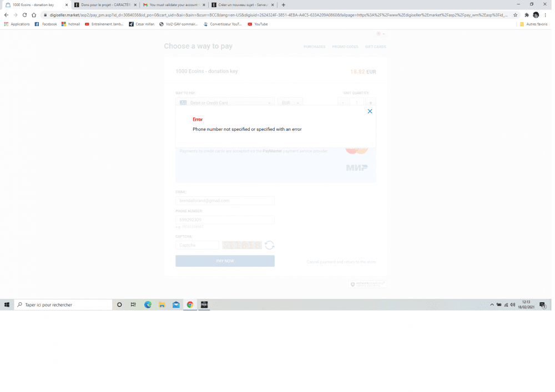Open Microsoft Edge from the taskbar
The width and height of the screenshot is (555, 392).
[148, 304]
